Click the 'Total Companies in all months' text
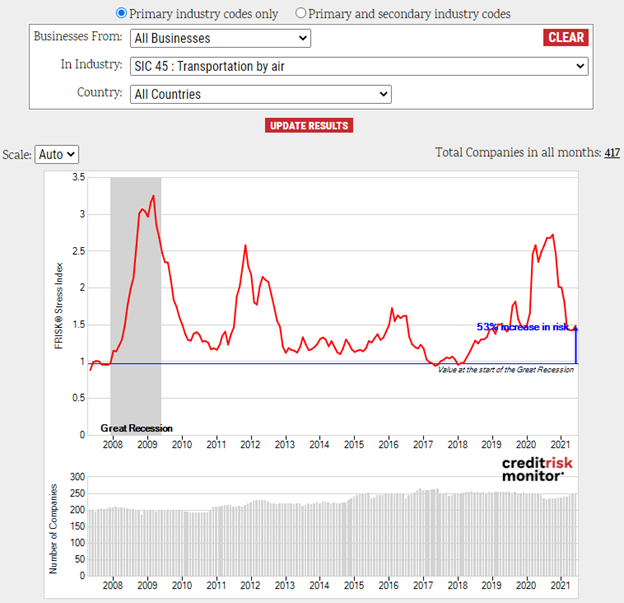Viewport: 624px width, 603px height. [518, 152]
